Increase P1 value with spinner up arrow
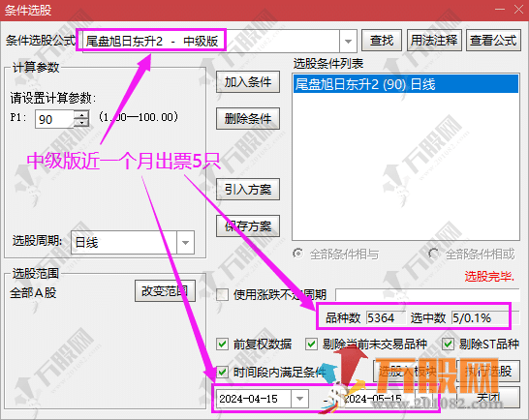Viewport: 529px width, 420px height. (x=81, y=114)
